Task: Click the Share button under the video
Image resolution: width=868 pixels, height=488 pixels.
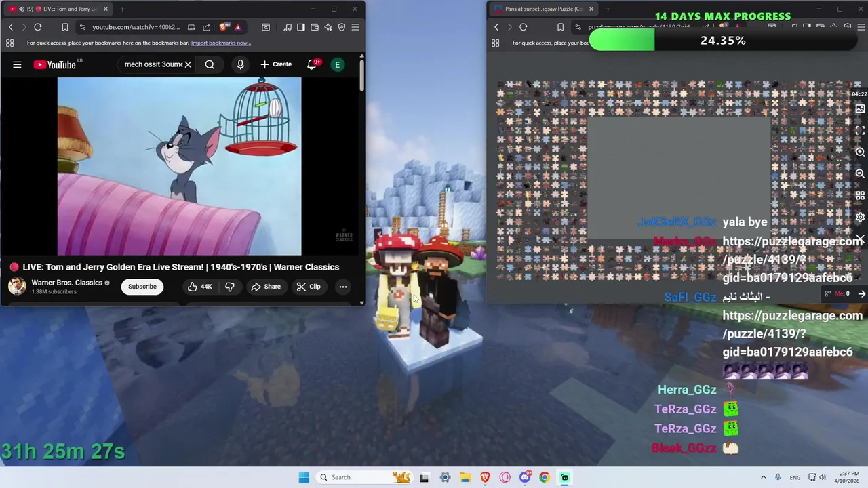Action: [266, 287]
